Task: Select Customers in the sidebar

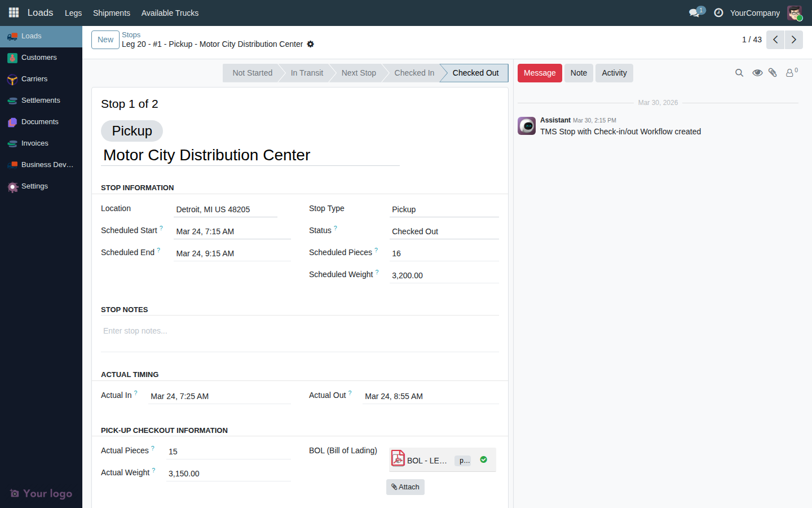Action: point(41,58)
